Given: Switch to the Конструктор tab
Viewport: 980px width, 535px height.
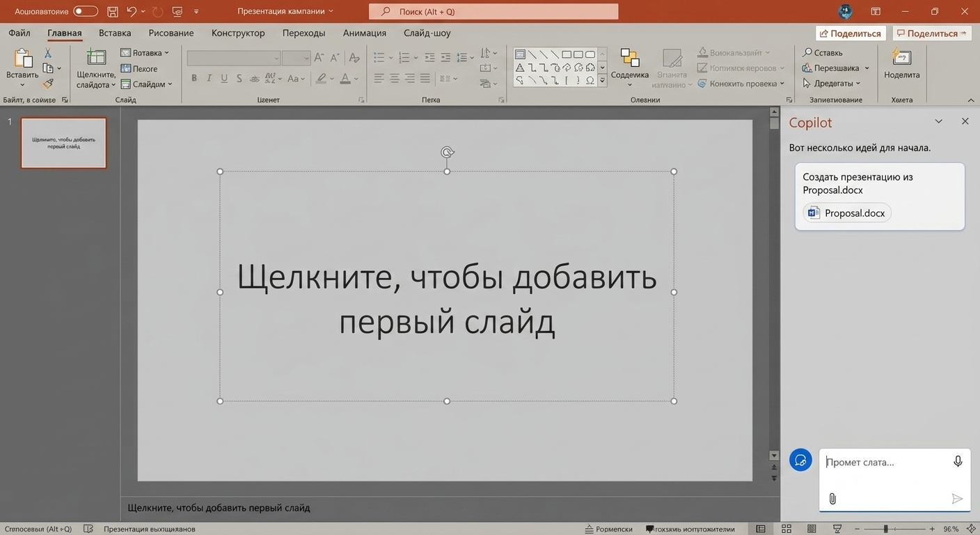Looking at the screenshot, I should click(x=238, y=33).
